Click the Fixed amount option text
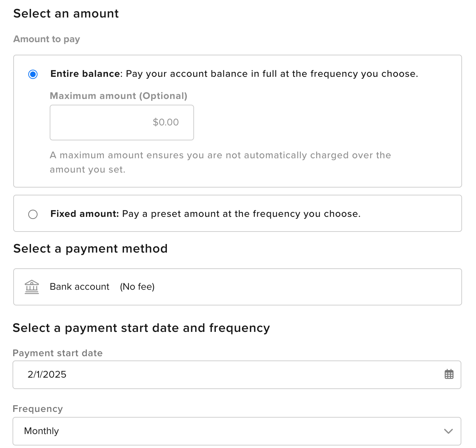The height and width of the screenshot is (448, 476). point(205,214)
